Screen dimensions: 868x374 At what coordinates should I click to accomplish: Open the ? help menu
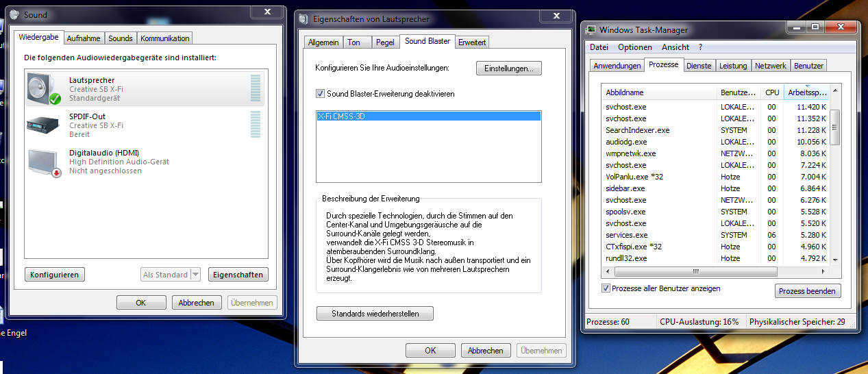(x=700, y=47)
